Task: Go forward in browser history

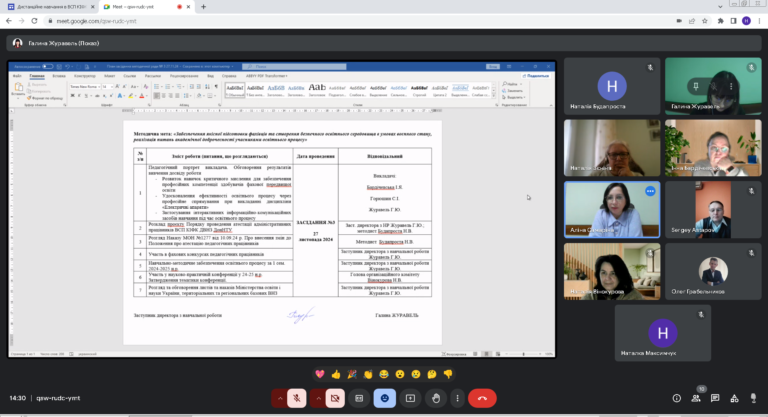Action: pyautogui.click(x=22, y=21)
